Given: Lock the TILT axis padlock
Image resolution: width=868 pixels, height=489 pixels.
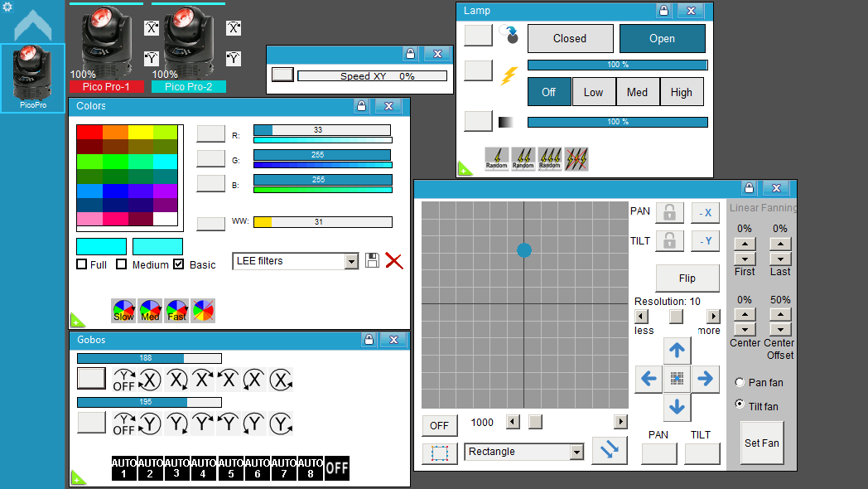Looking at the screenshot, I should 669,240.
